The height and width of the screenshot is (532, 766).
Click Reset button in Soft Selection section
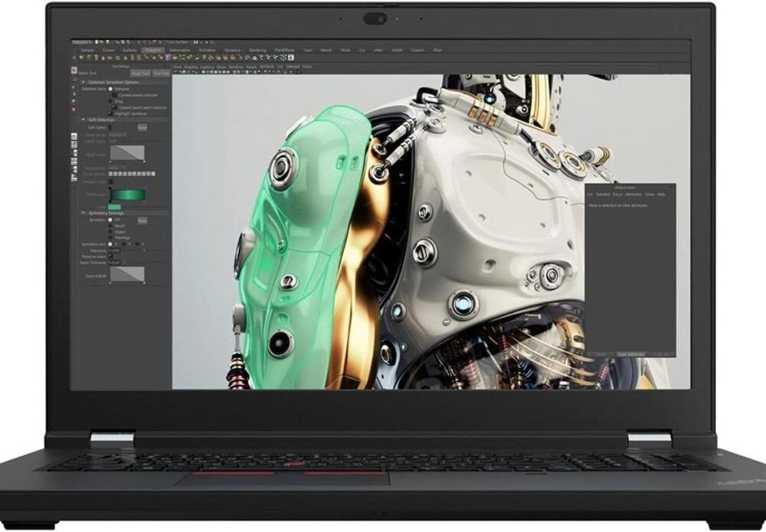(x=142, y=127)
